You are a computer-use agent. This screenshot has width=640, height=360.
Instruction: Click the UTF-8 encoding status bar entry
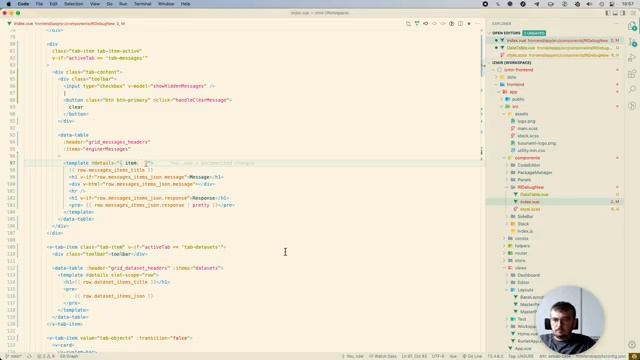[x=438, y=356]
